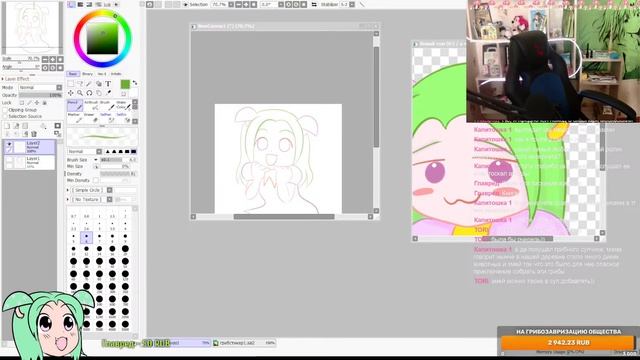Toggle lock moving for layer

(x=37, y=103)
